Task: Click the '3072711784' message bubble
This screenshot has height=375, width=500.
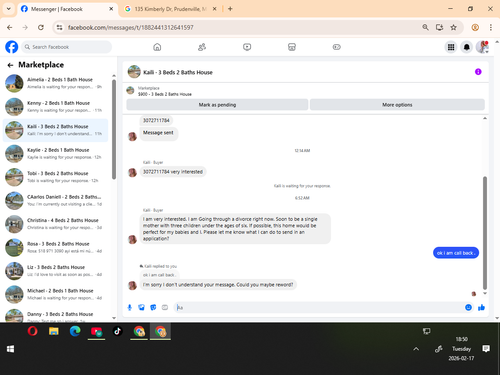Action: (156, 120)
